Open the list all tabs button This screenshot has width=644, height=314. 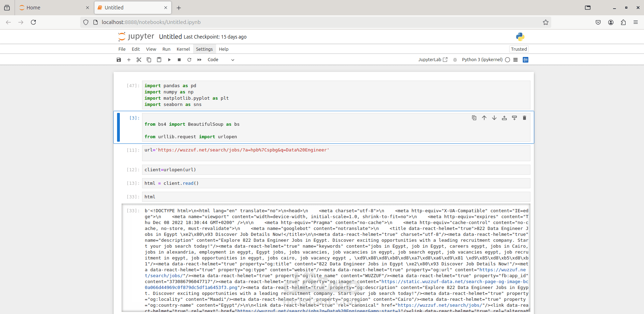click(588, 8)
